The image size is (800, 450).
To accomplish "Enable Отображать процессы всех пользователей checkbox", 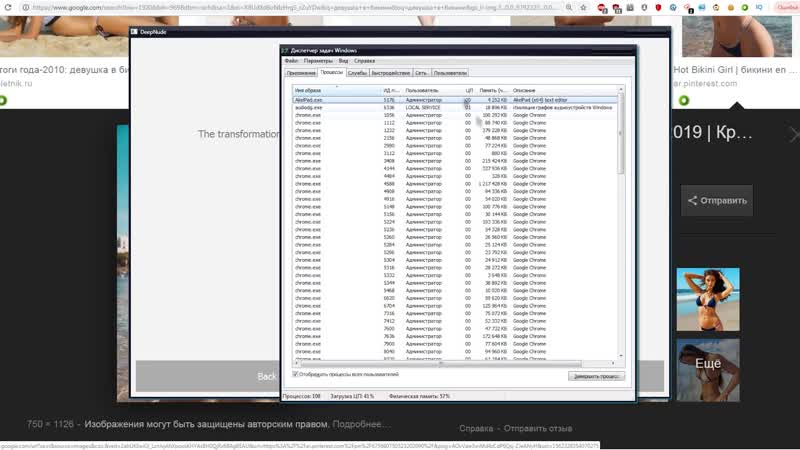I will tap(296, 374).
